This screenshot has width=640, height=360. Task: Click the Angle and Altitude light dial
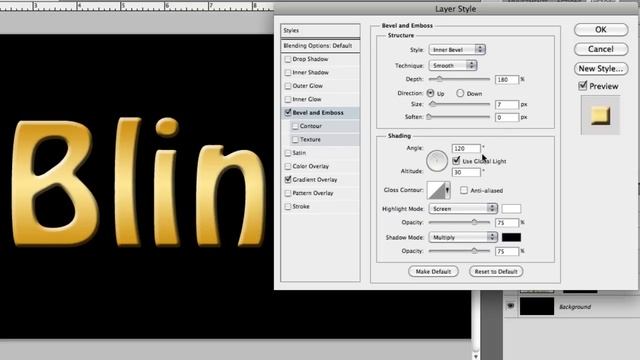tap(437, 160)
